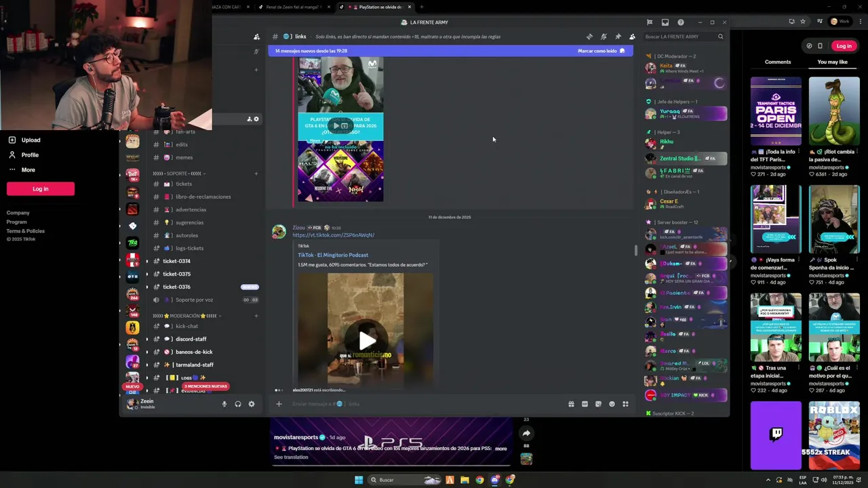Open Discord inbox icon in title bar
The width and height of the screenshot is (868, 488).
665,22
